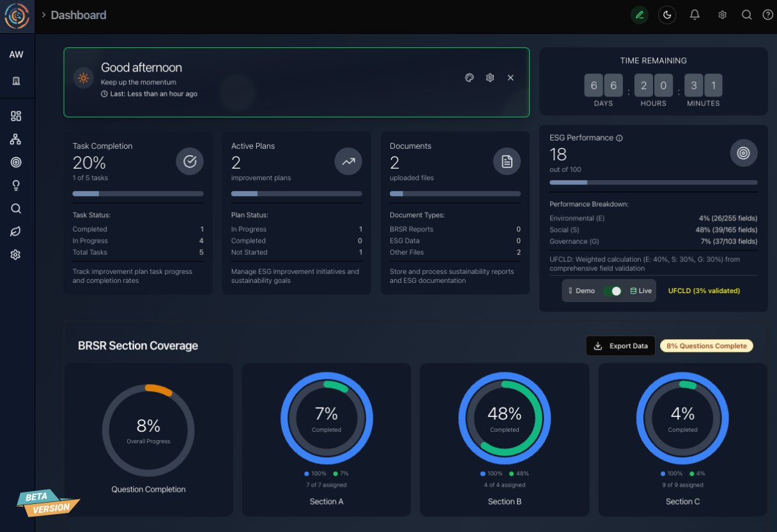Toggle dark mode with the moon icon

click(667, 15)
